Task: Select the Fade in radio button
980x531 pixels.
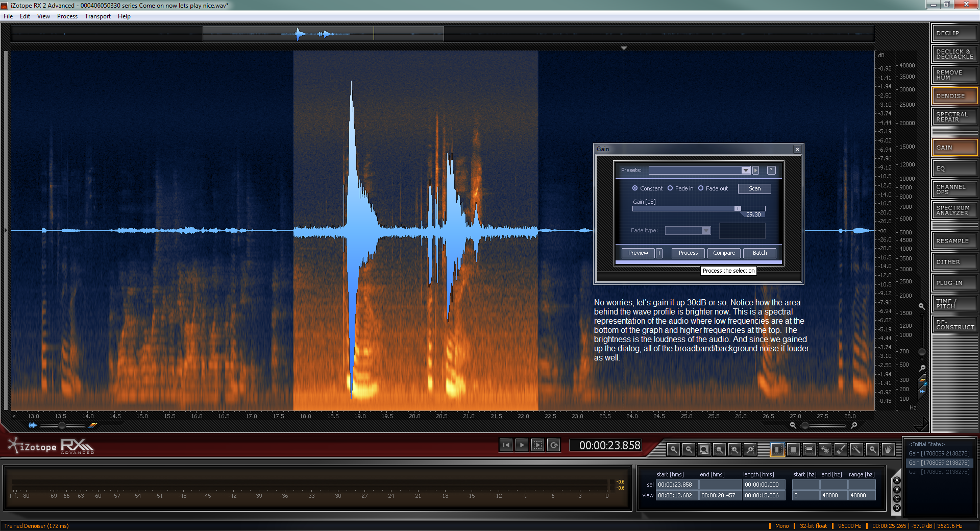Action: point(670,188)
